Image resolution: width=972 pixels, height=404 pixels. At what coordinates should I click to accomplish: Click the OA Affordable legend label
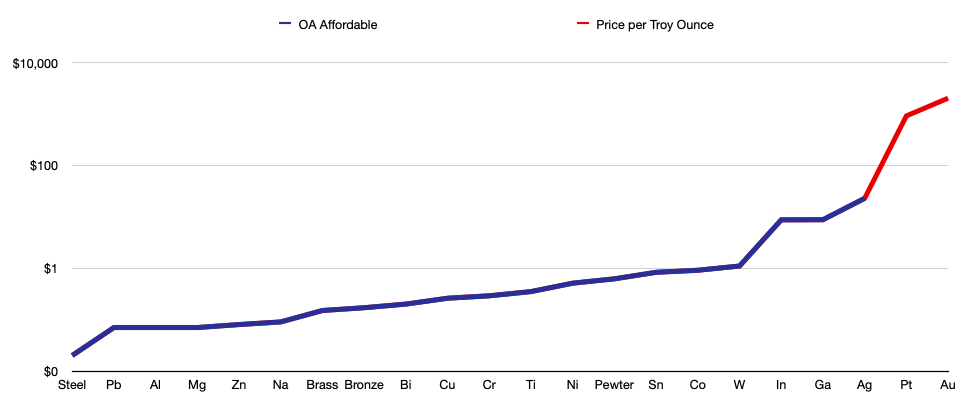pos(337,24)
